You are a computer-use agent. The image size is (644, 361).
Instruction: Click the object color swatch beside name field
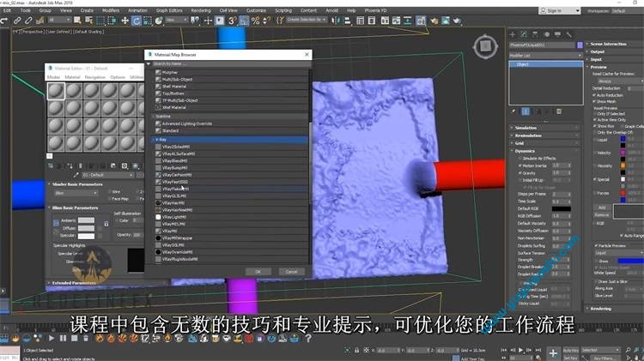tap(580, 45)
